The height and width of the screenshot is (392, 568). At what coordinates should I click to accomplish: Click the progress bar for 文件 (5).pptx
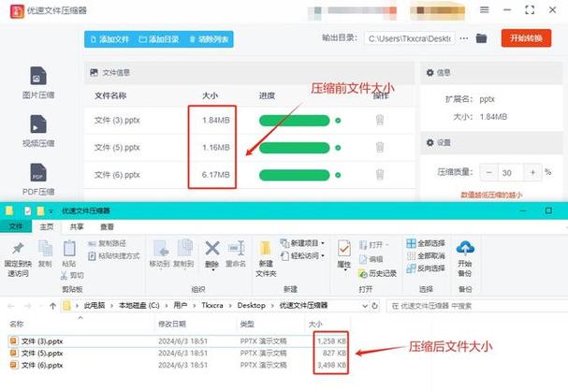click(x=295, y=148)
